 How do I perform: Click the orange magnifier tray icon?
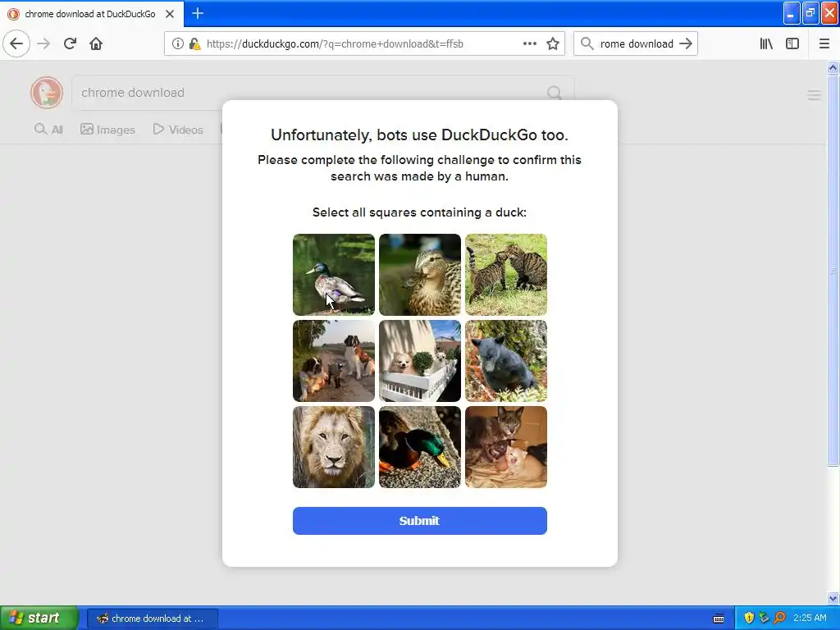[779, 618]
